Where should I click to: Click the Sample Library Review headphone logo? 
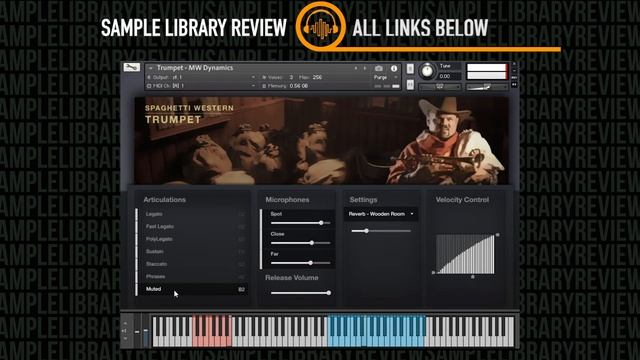tap(321, 26)
